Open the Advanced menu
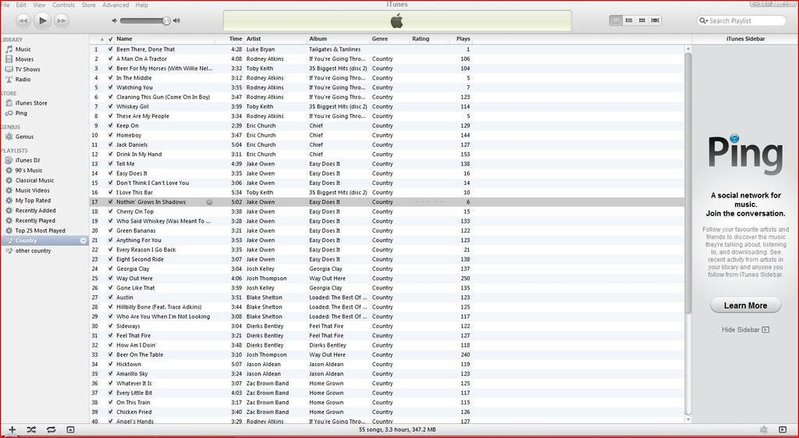Screen dimensions: 799x438 click(116, 5)
